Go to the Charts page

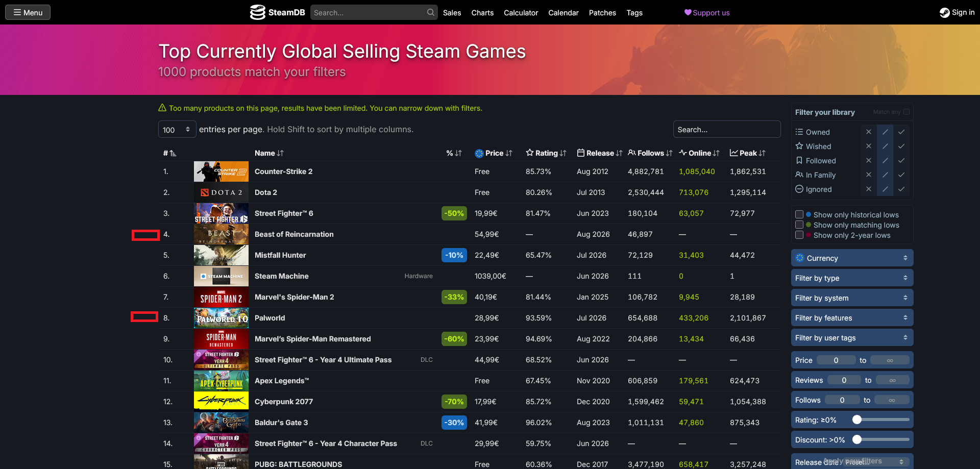pos(482,13)
